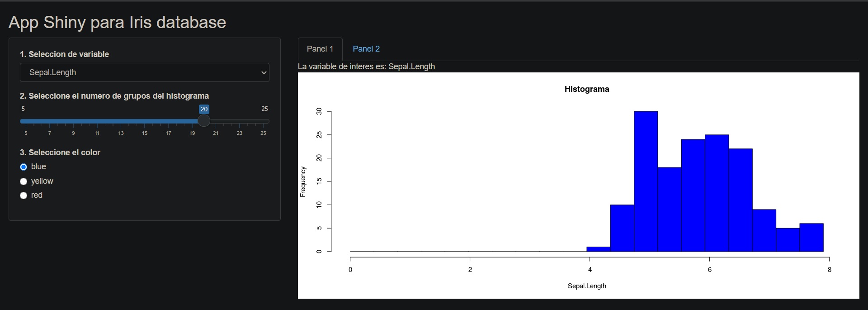Switch to the Panel 2 tab
868x310 pixels.
(x=366, y=49)
